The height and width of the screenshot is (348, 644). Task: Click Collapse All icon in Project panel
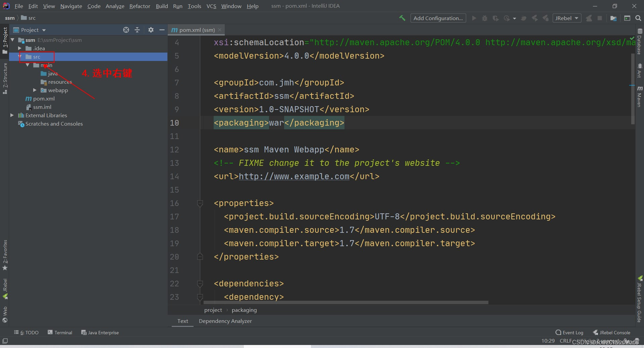[x=137, y=30]
